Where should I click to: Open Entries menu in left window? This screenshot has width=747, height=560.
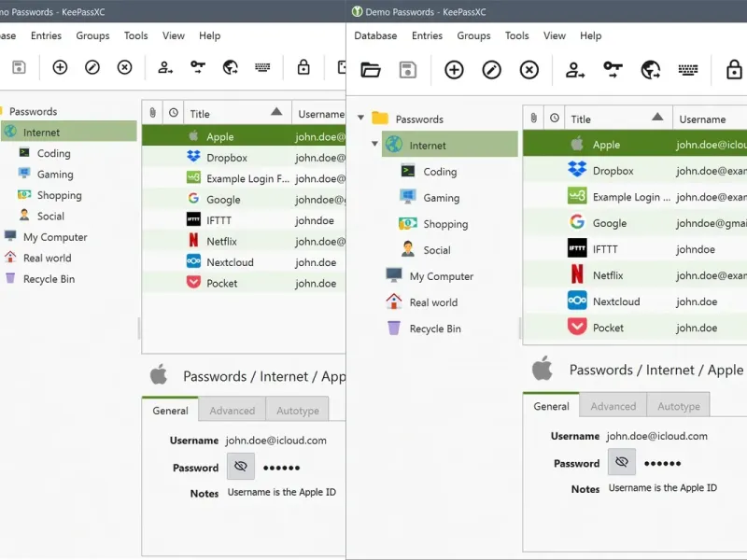pyautogui.click(x=46, y=35)
